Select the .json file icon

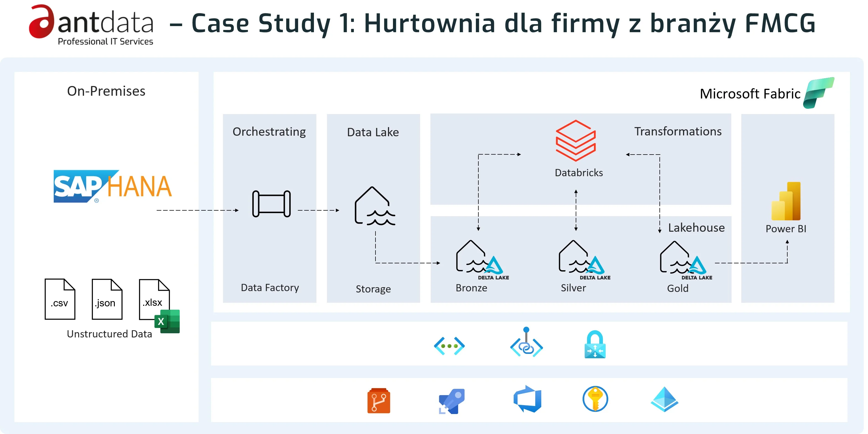[x=107, y=299]
